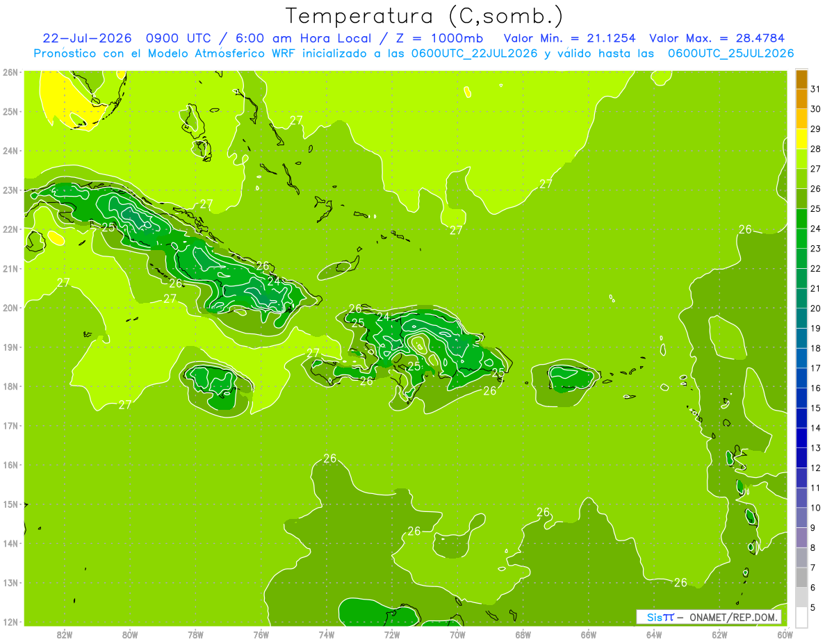Select valid-until time '0600UTC_25JUL2026'

(x=730, y=53)
